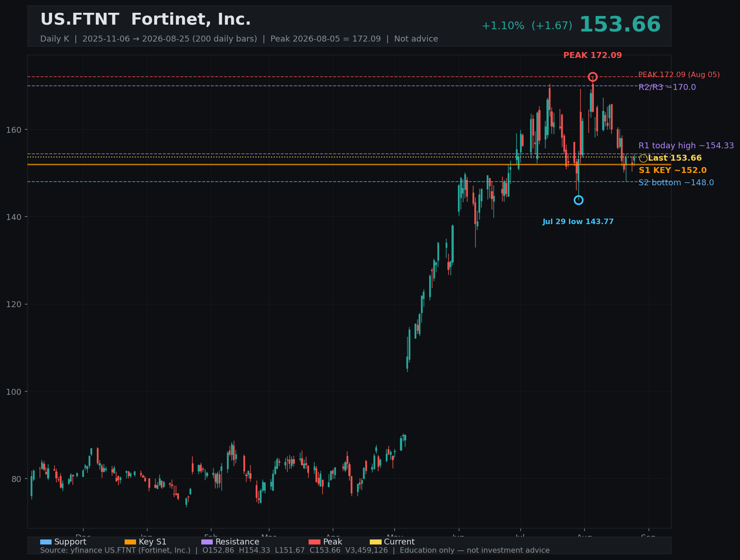This screenshot has width=740, height=560.
Task: Click the 'PEAK 172.09' bold annotation above chart
Action: (x=593, y=55)
